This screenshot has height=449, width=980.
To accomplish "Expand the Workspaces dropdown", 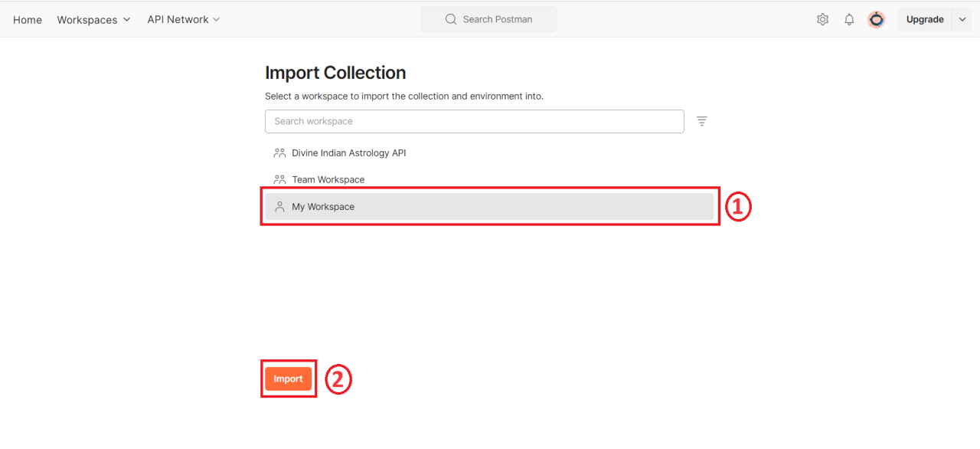I will click(93, 20).
